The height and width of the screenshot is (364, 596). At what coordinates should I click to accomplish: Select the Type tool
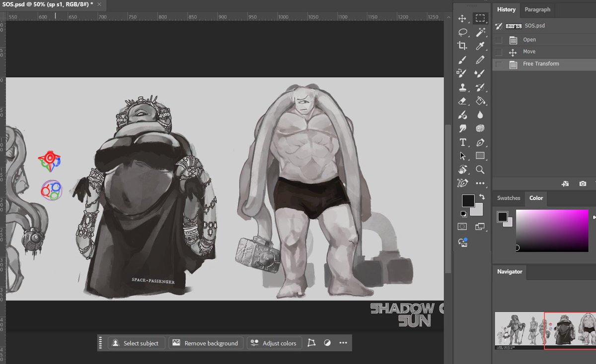pos(462,142)
